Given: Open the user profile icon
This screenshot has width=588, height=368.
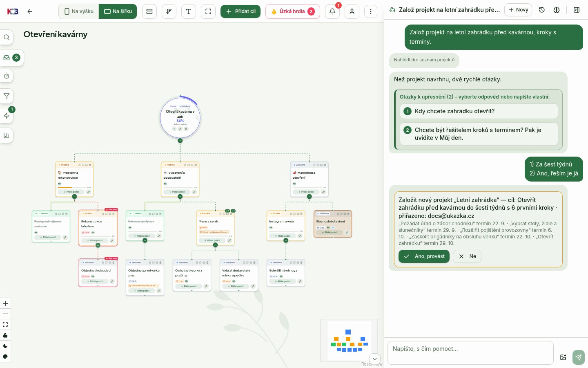Looking at the screenshot, I should (x=352, y=11).
